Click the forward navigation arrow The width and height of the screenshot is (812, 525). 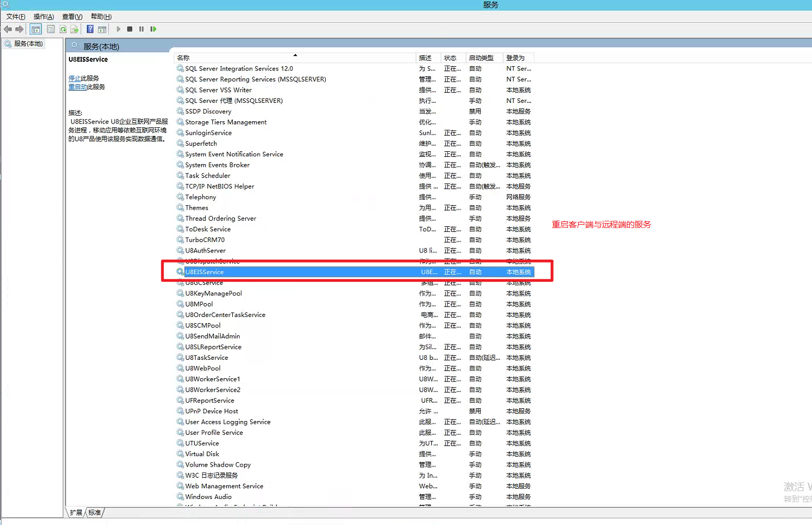19,29
